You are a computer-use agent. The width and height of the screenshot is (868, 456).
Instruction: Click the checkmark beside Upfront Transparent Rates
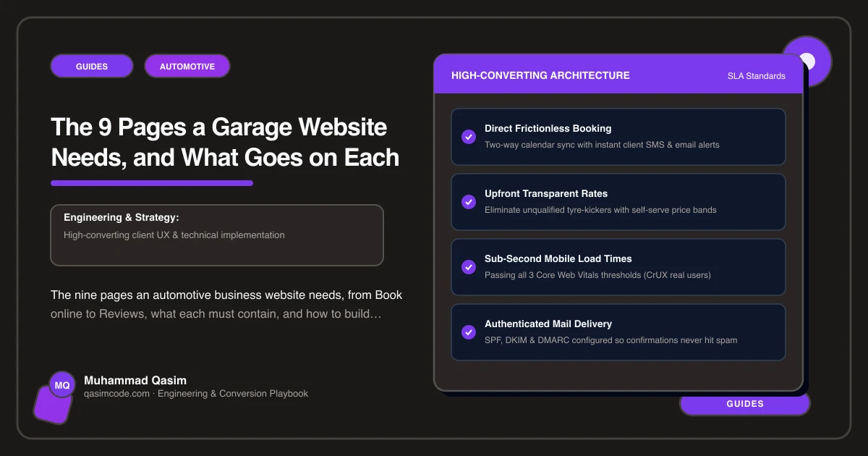(x=468, y=201)
